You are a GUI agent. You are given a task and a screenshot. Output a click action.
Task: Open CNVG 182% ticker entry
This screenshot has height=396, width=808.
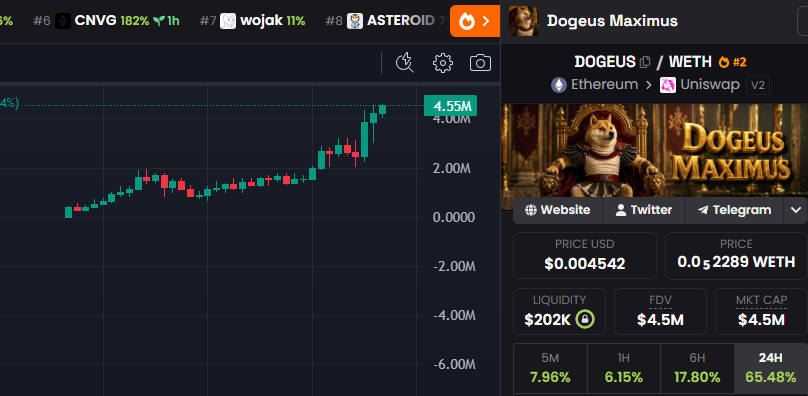point(106,21)
